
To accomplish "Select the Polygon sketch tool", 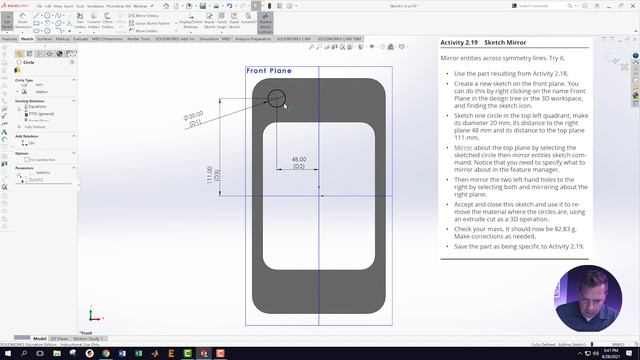I will click(47, 31).
